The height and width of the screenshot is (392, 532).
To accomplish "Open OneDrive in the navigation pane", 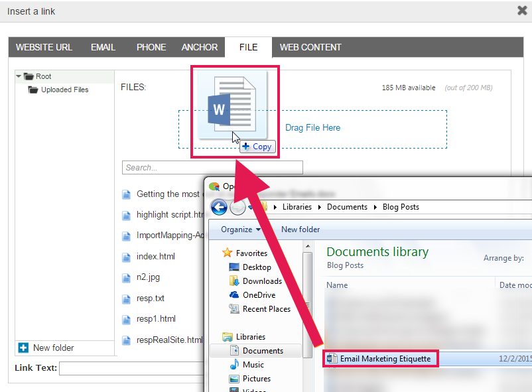I will 259,295.
